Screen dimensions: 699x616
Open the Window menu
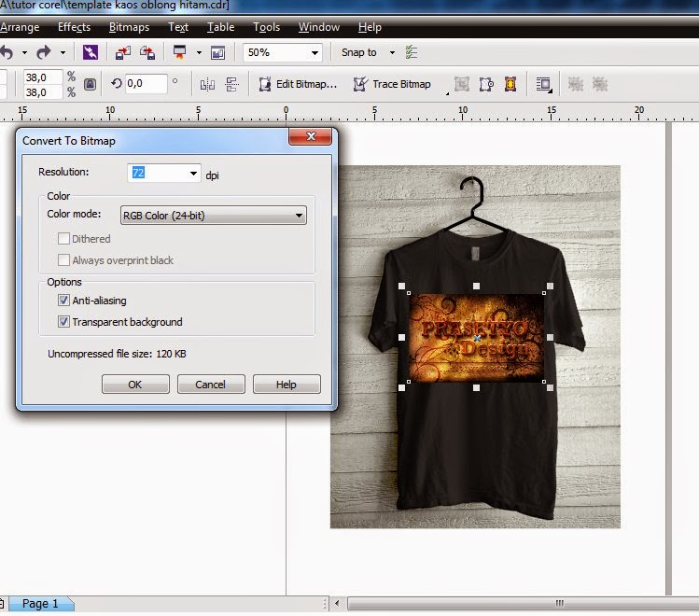click(319, 27)
